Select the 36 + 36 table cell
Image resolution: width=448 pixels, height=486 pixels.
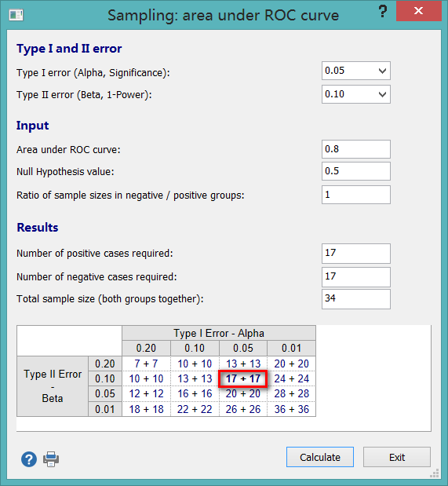tap(292, 409)
